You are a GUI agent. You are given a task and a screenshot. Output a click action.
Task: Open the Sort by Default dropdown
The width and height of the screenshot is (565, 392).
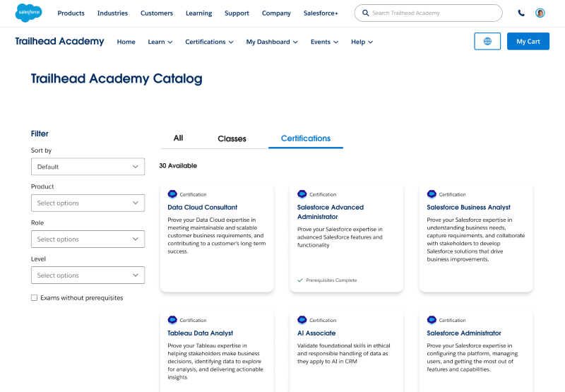(x=88, y=167)
